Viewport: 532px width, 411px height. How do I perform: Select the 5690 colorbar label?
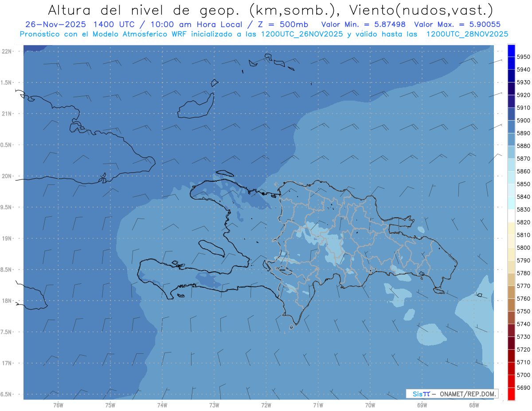[524, 388]
